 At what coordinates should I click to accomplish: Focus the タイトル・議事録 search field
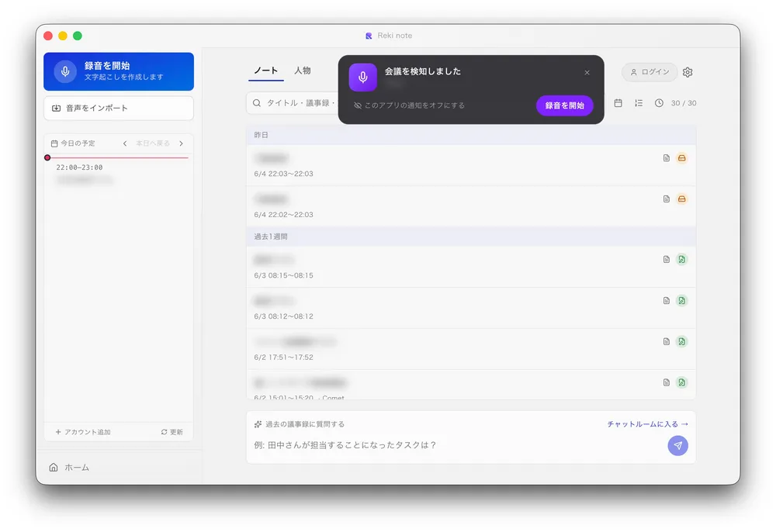coord(293,103)
